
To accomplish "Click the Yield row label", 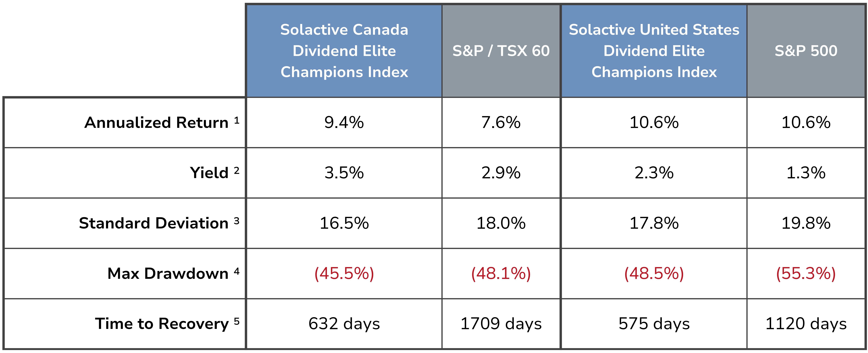I will tap(215, 173).
